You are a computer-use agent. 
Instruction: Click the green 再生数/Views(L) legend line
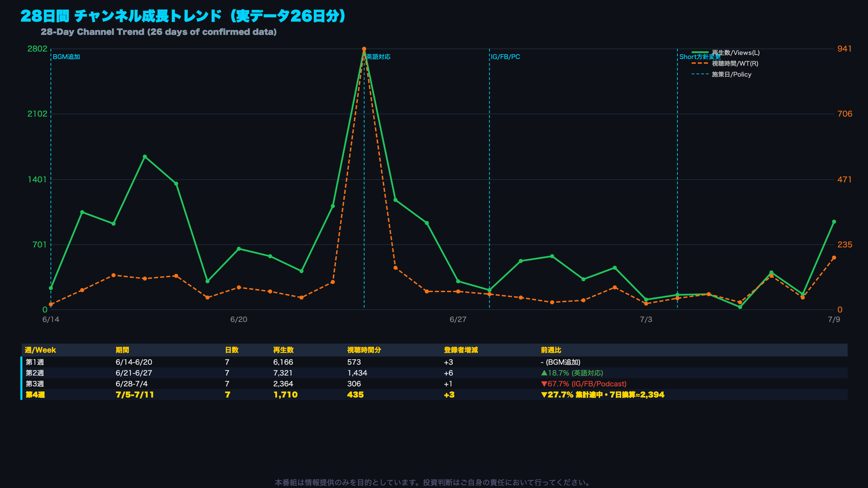(700, 53)
